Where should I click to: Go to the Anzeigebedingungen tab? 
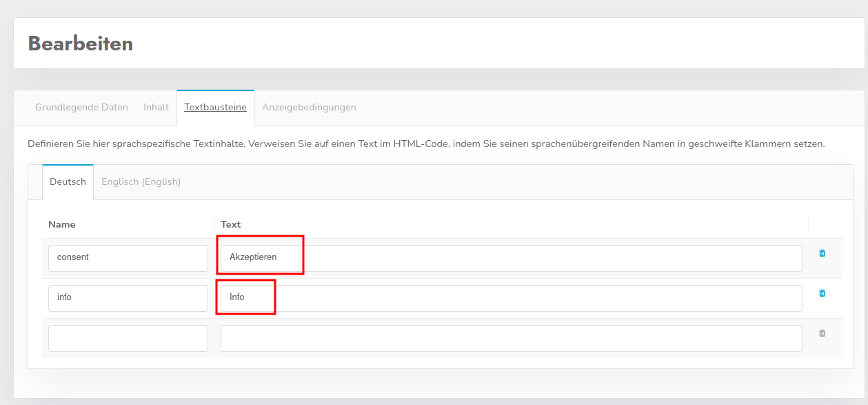click(309, 107)
